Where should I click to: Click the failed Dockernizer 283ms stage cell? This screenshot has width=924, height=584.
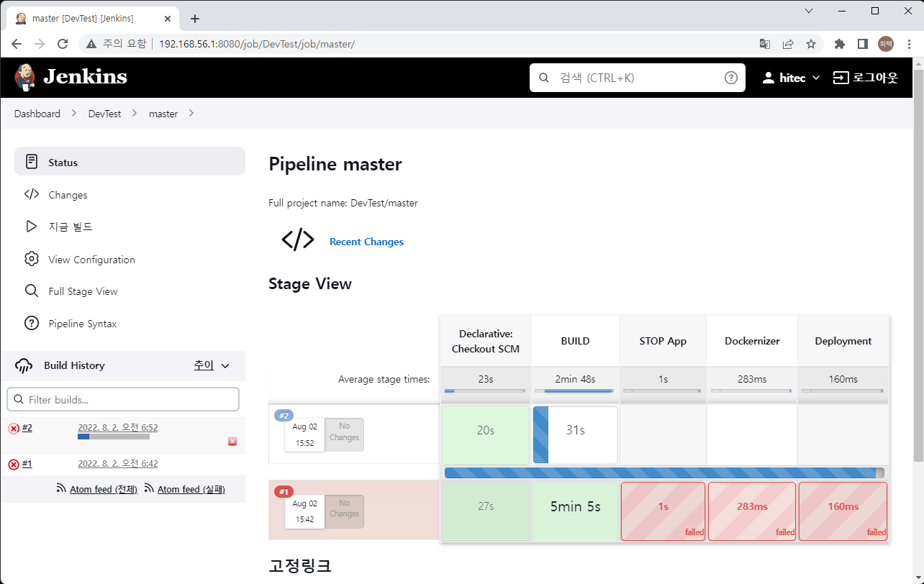click(752, 511)
